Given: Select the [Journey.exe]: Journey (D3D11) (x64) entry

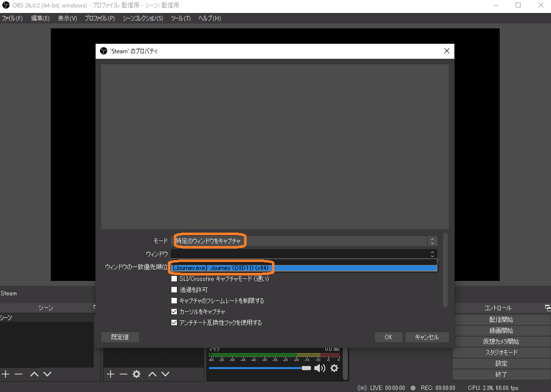Looking at the screenshot, I should (304, 268).
